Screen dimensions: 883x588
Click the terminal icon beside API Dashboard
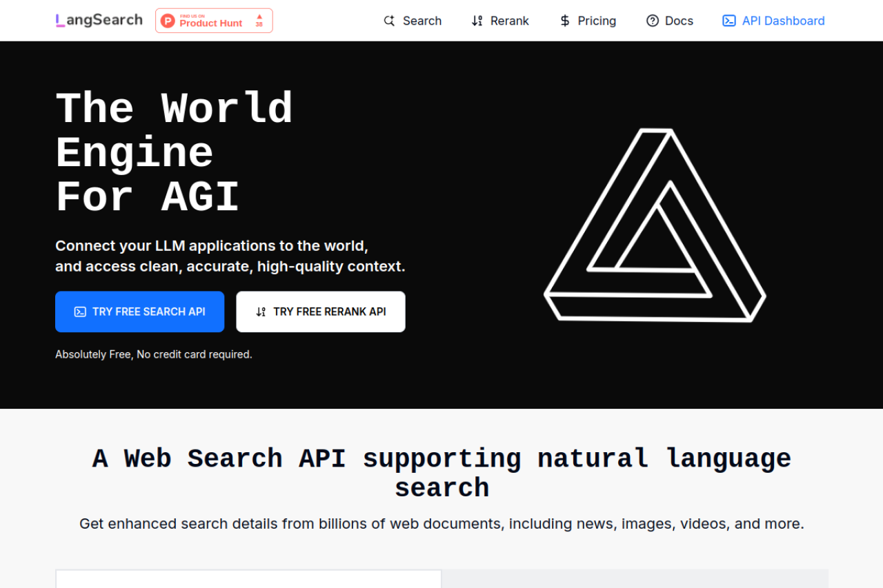click(x=729, y=21)
